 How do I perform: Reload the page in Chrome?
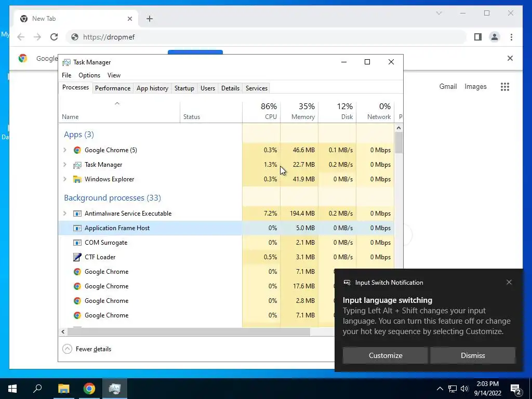(54, 37)
